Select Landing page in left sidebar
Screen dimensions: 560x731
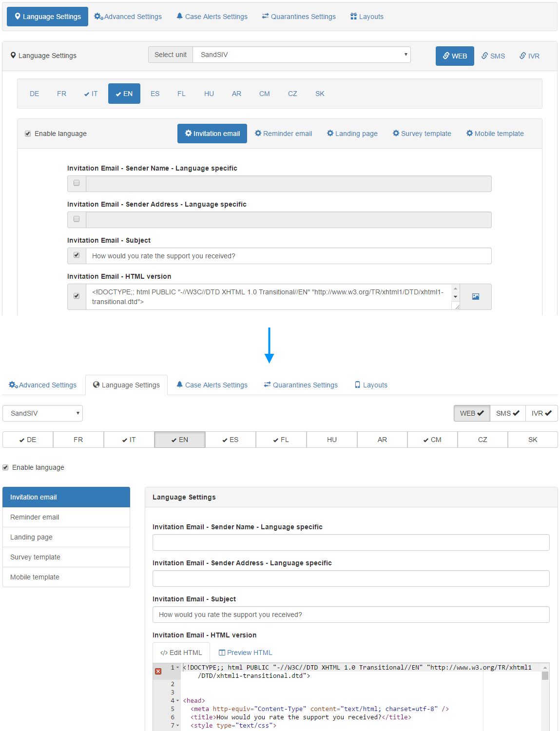point(66,537)
